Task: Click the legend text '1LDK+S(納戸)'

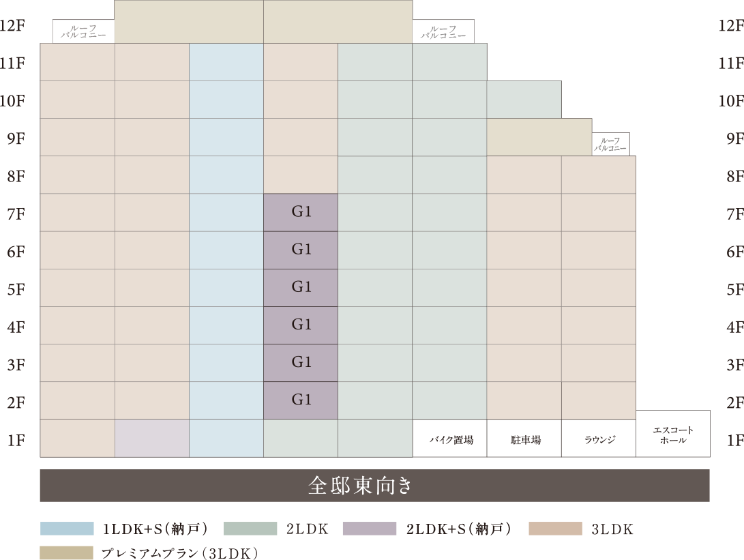Action: [x=155, y=529]
